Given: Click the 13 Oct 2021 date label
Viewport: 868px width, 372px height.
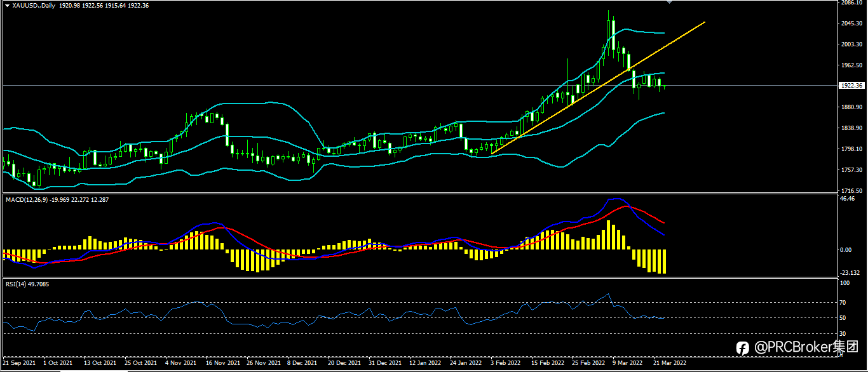Looking at the screenshot, I should click(x=100, y=364).
